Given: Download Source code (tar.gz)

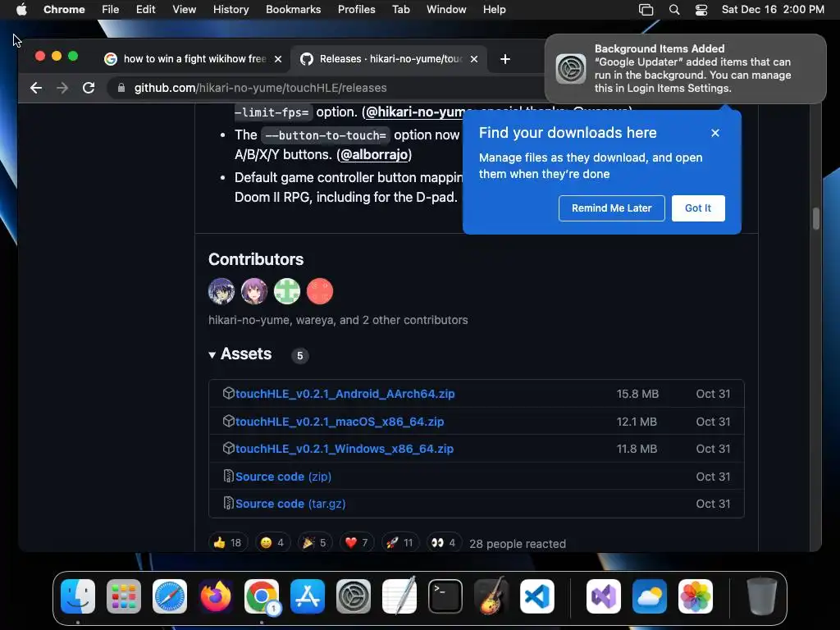Looking at the screenshot, I should coord(290,504).
